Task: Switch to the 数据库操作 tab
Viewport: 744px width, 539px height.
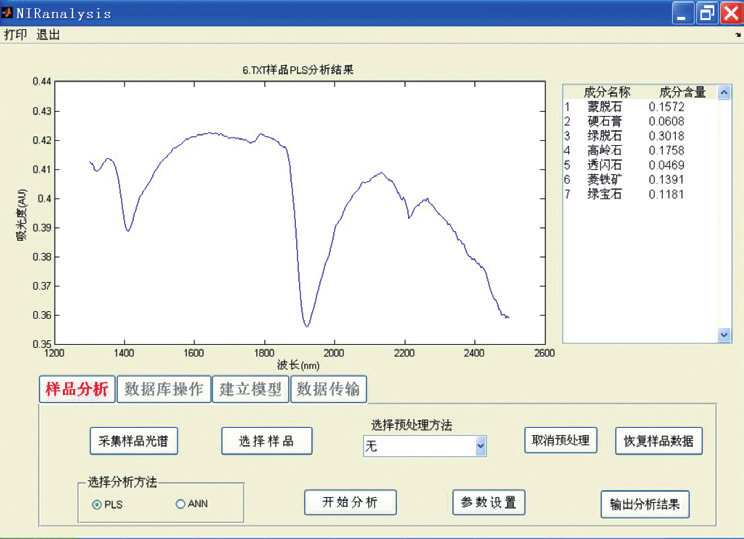Action: [164, 389]
